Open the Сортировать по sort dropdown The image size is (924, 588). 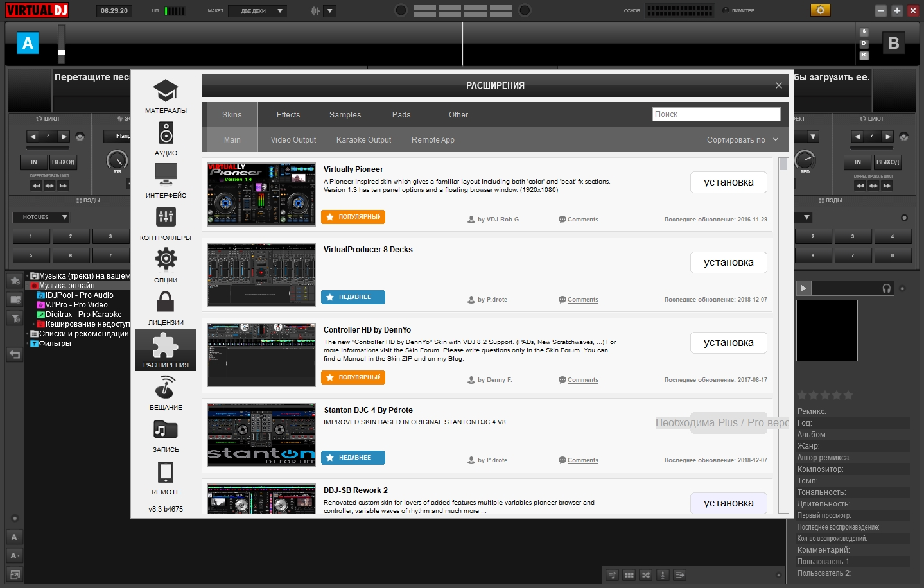coord(742,140)
